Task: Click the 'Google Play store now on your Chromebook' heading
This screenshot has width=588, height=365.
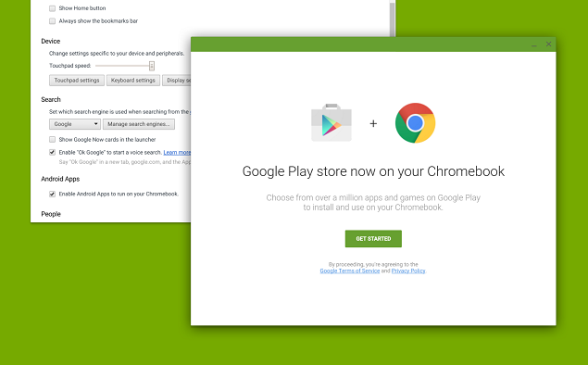Action: coord(373,171)
